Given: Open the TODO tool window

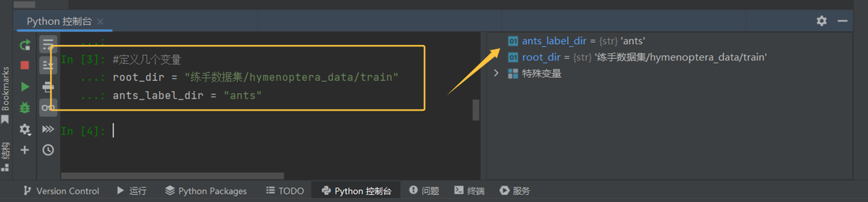Looking at the screenshot, I should (x=285, y=191).
